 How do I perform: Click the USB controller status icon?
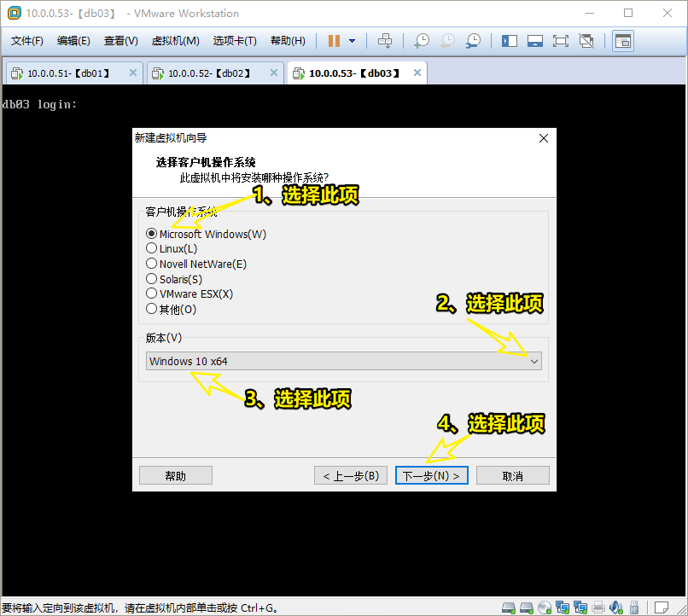(x=634, y=607)
